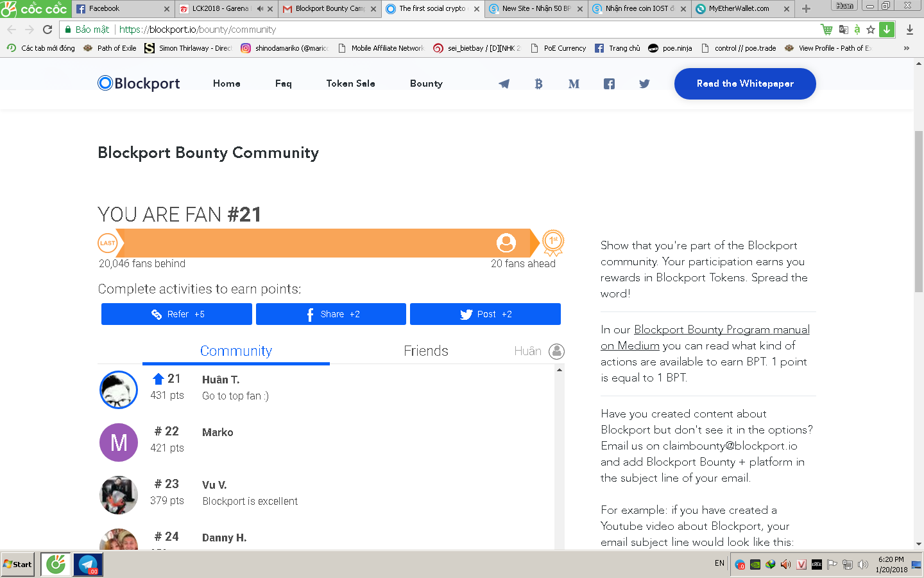Open the Faq menu item

284,83
